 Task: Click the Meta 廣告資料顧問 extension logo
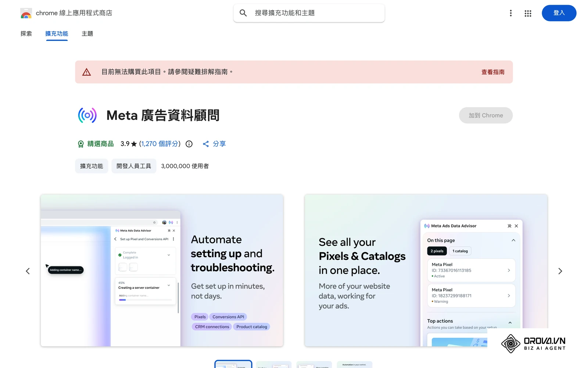tap(87, 115)
